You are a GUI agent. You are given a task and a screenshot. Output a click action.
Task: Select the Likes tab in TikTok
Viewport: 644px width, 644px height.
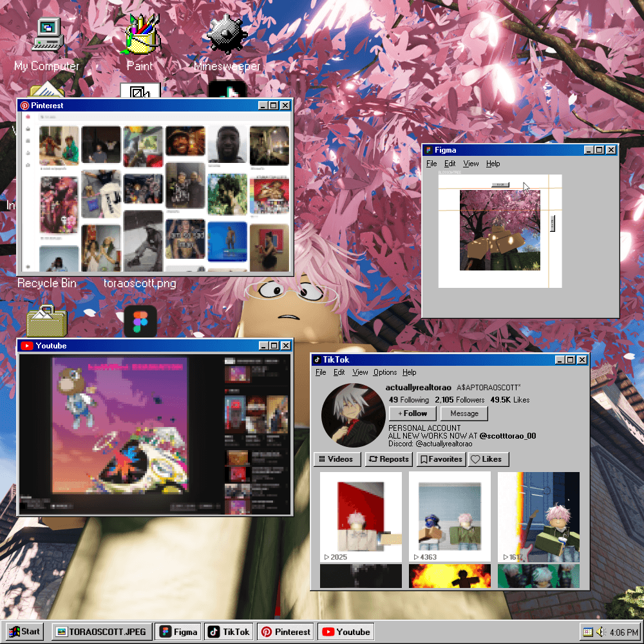tap(488, 459)
